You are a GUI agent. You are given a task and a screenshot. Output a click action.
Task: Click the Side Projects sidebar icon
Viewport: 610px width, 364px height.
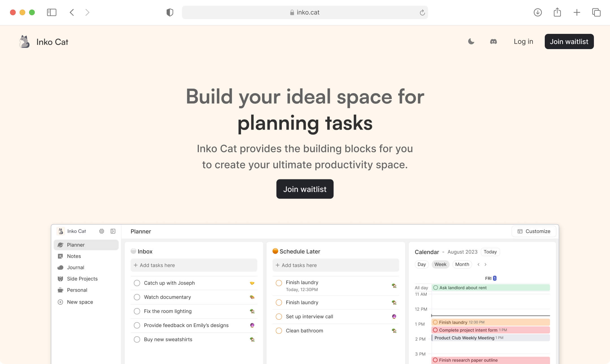(60, 279)
